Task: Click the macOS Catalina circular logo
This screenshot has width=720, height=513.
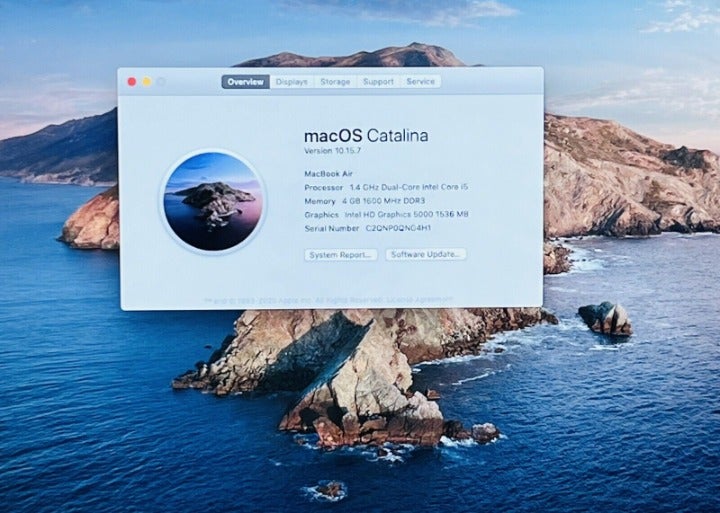Action: click(213, 202)
